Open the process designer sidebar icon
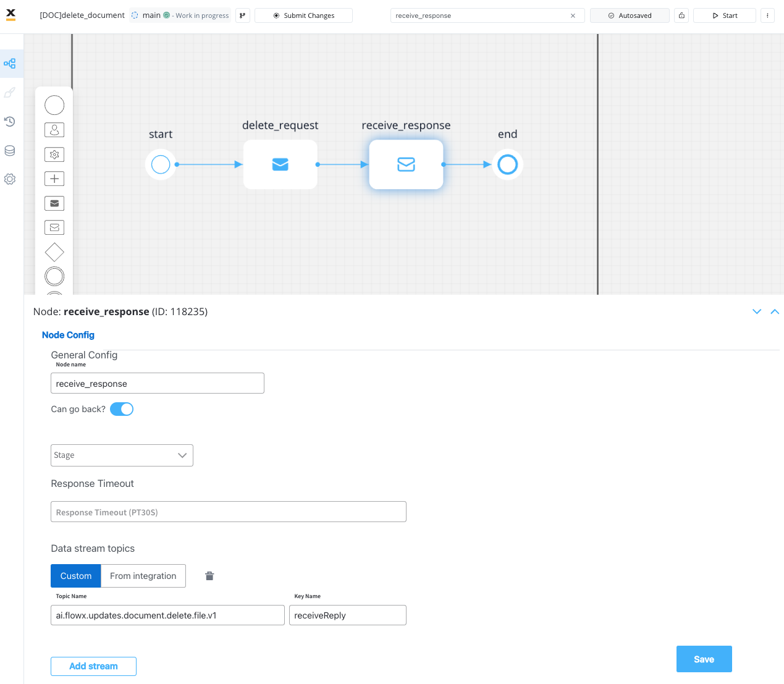Image resolution: width=784 pixels, height=684 pixels. click(10, 64)
